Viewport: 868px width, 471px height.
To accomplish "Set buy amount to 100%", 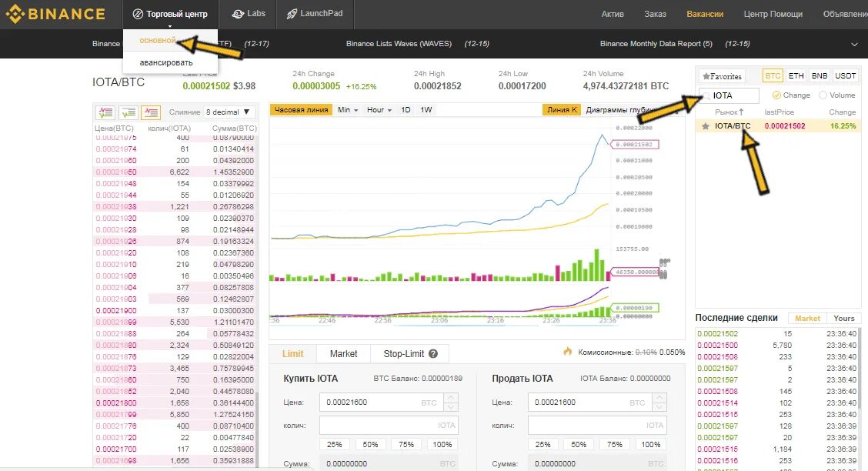I will (442, 444).
